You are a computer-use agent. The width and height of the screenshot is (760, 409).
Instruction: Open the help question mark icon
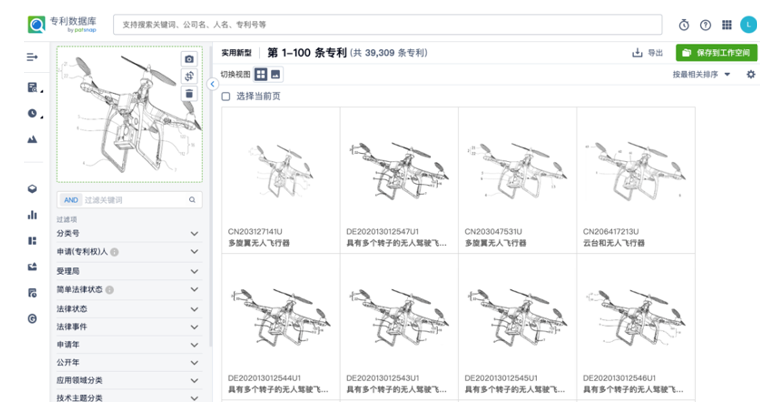coord(705,25)
